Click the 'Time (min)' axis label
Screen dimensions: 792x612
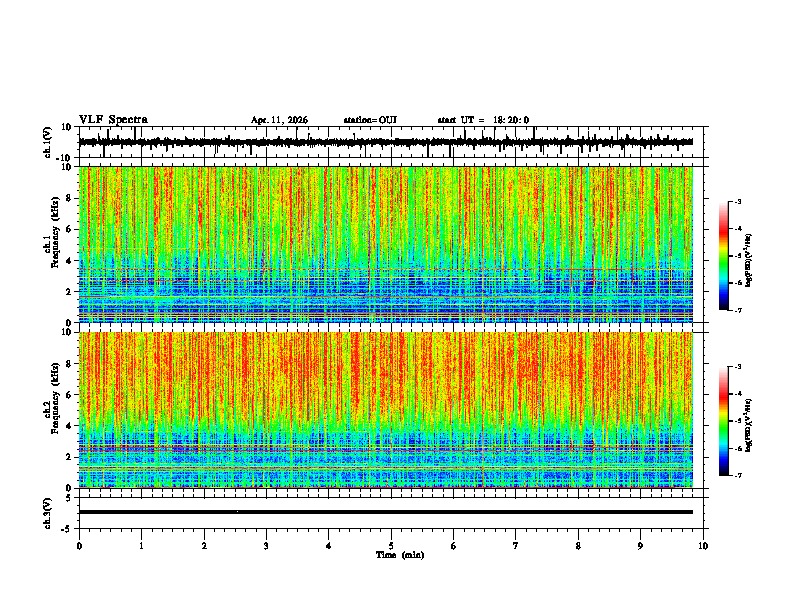click(400, 555)
